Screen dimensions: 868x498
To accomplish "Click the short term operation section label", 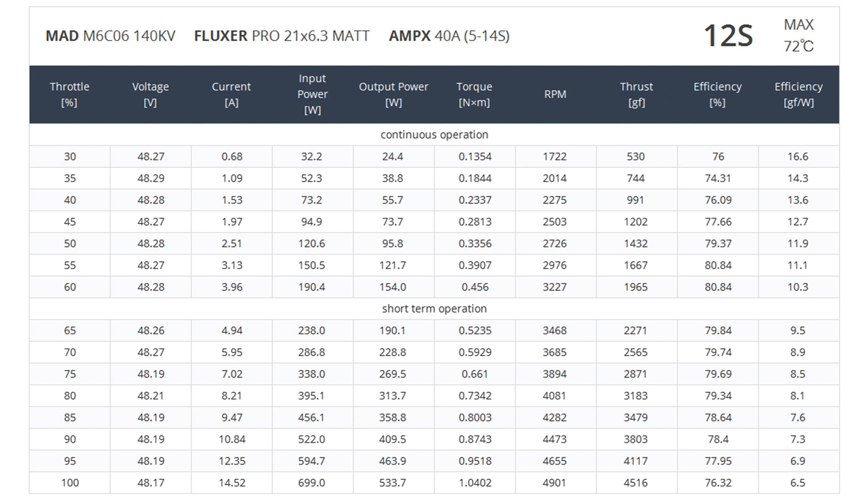I will point(434,309).
